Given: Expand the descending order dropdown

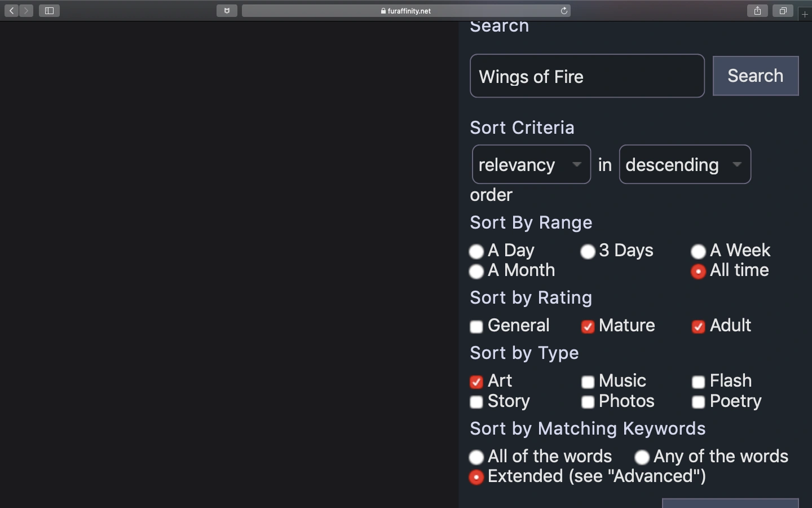Looking at the screenshot, I should click(x=685, y=164).
